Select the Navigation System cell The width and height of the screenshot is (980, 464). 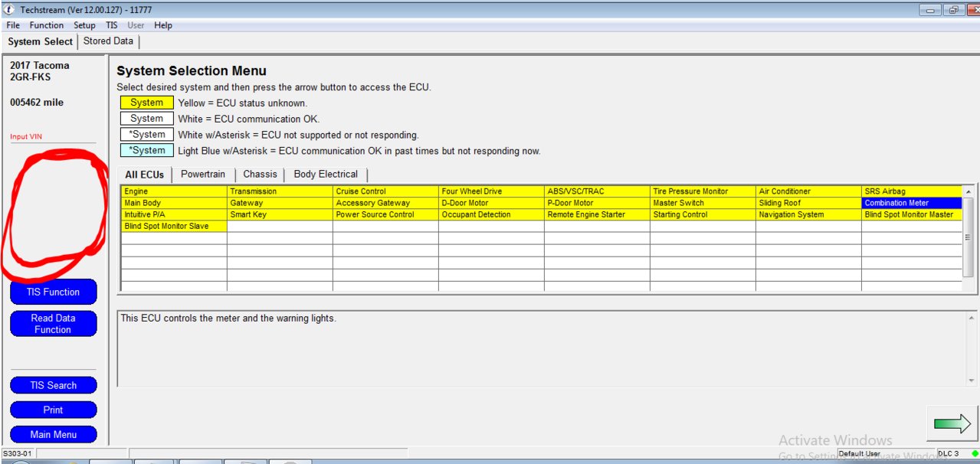coord(809,214)
